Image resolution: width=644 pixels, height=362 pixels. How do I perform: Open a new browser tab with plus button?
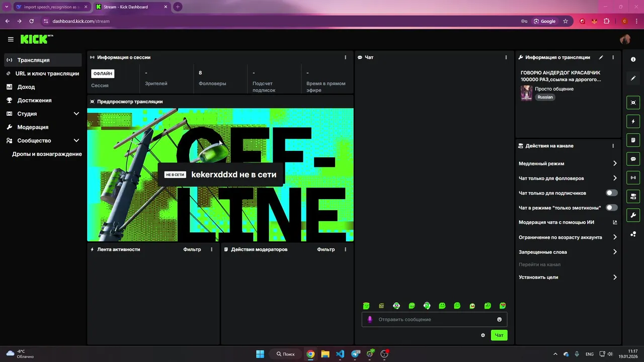pos(178,7)
